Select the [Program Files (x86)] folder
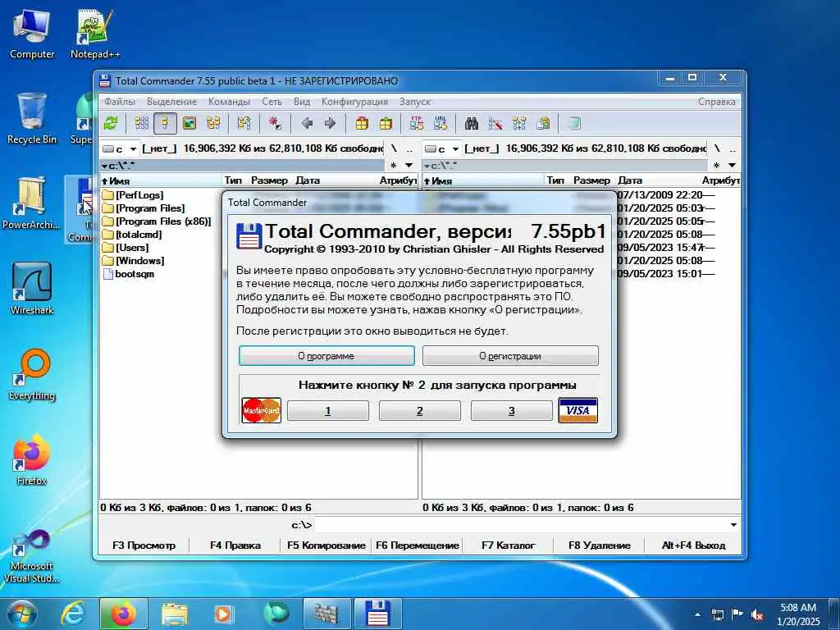Viewport: 840px width, 630px height. [157, 221]
